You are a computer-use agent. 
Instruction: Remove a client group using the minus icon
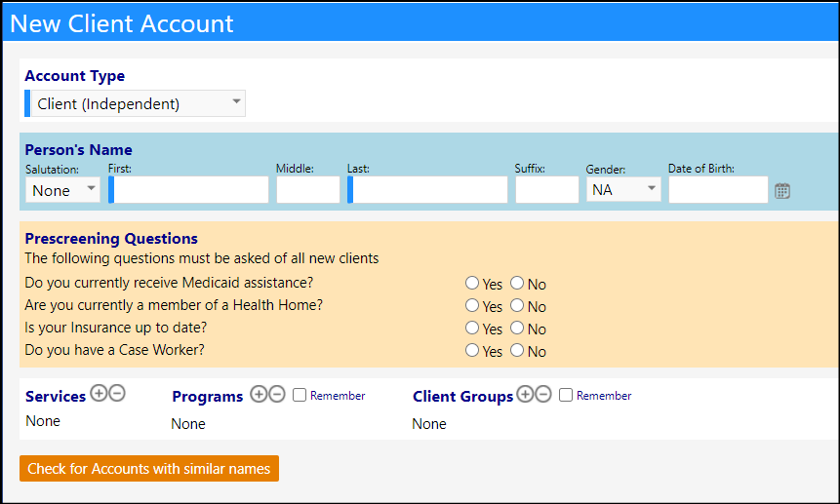coord(543,394)
